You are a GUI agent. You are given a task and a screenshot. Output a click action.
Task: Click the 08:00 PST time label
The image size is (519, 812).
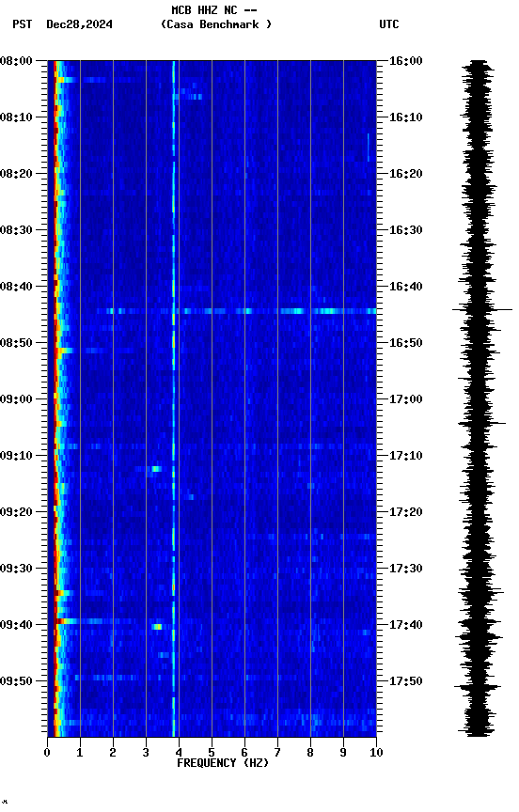pyautogui.click(x=16, y=61)
